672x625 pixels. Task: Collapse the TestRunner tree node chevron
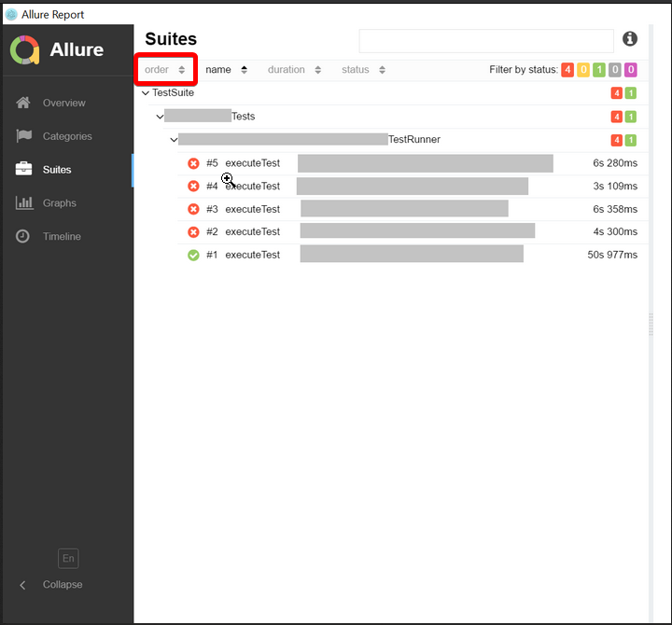174,140
